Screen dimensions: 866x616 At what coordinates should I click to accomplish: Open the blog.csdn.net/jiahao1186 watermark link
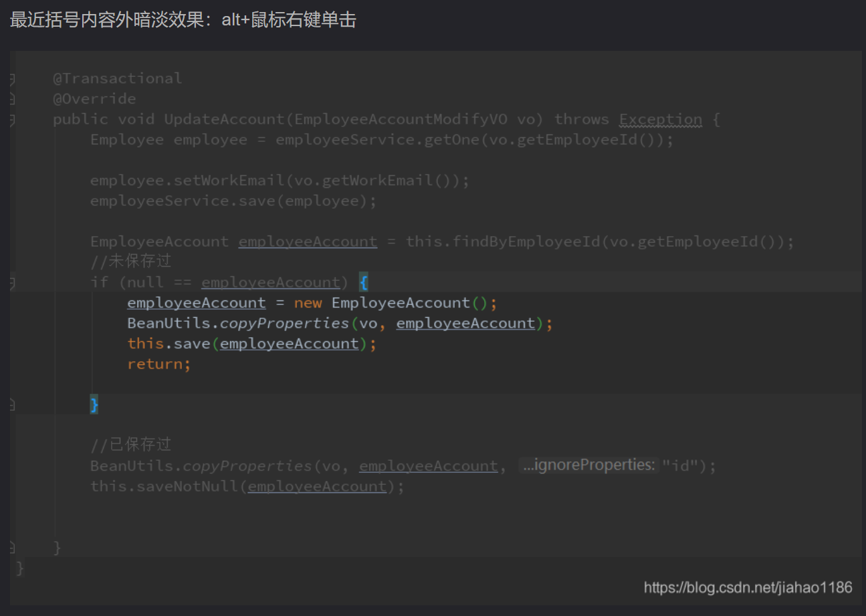pyautogui.click(x=748, y=587)
